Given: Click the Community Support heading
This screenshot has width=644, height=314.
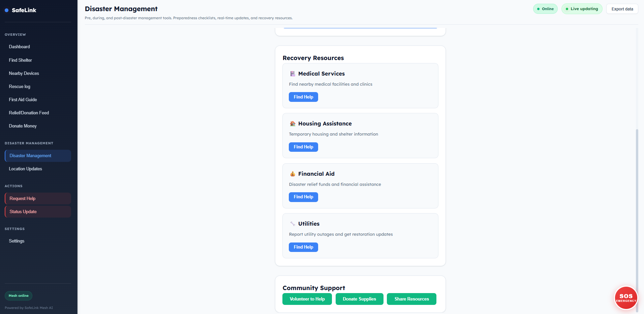Looking at the screenshot, I should point(314,288).
